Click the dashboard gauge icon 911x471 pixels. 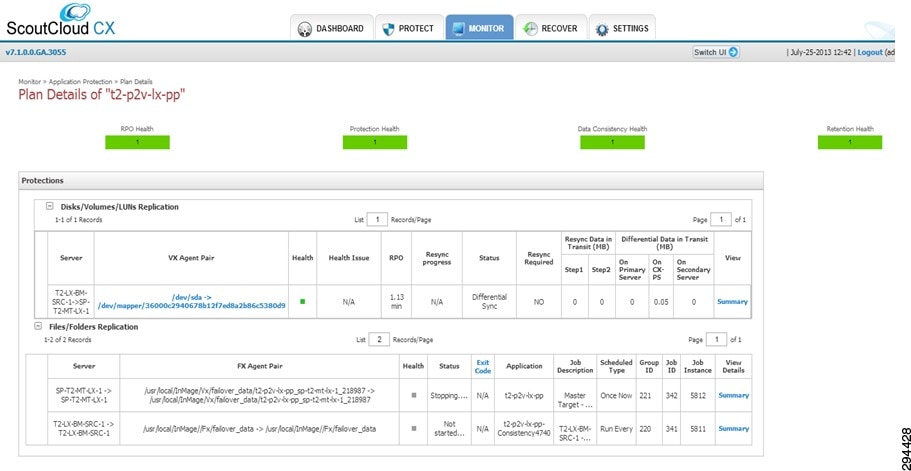(x=305, y=29)
